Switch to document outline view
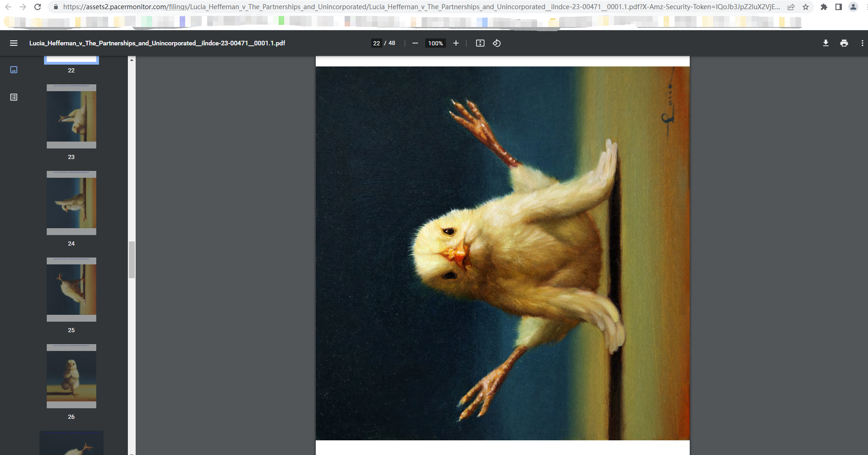This screenshot has height=455, width=868. 14,97
